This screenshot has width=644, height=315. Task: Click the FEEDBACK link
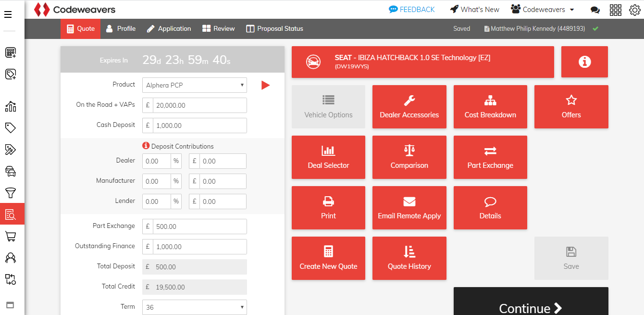tap(411, 9)
